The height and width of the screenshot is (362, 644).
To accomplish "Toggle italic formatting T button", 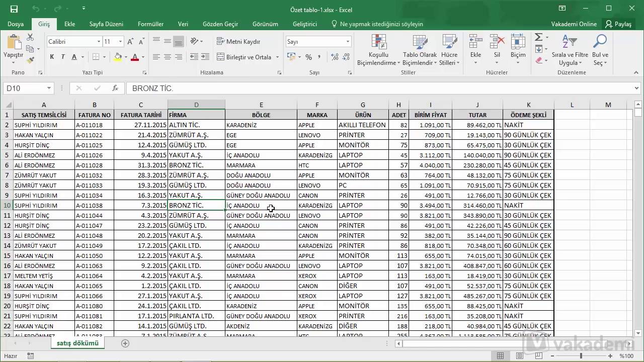I will 63,57.
